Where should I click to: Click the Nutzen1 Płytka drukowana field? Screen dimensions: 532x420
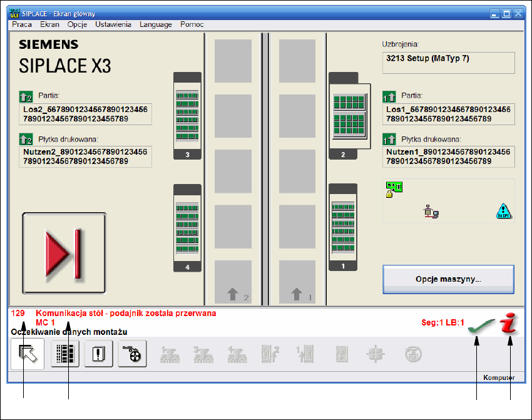coord(449,156)
